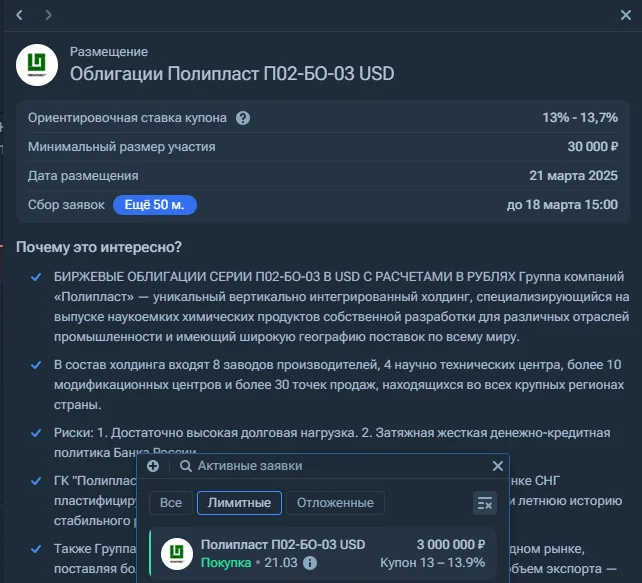Go forward with the right arrow
Screen dimensions: 642x583
point(49,15)
